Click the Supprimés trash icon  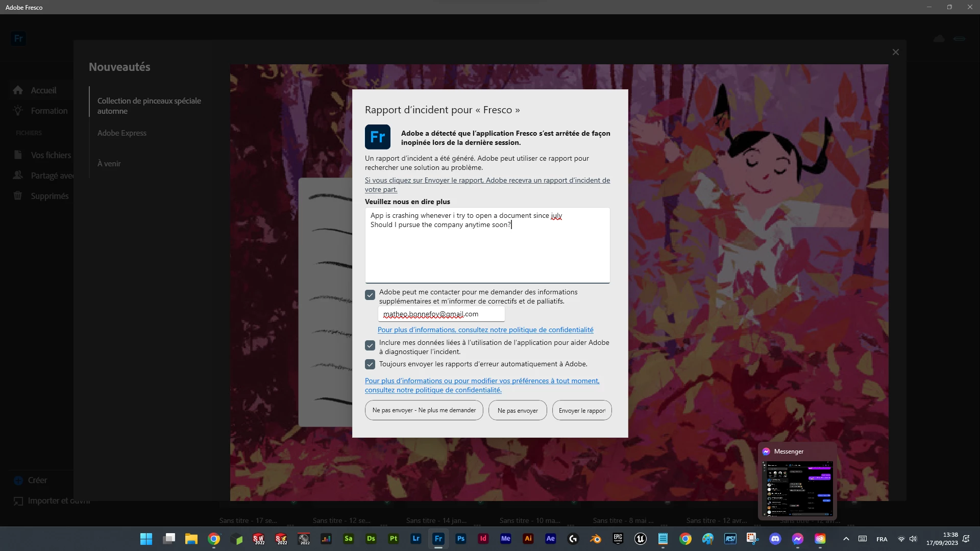pos(18,196)
